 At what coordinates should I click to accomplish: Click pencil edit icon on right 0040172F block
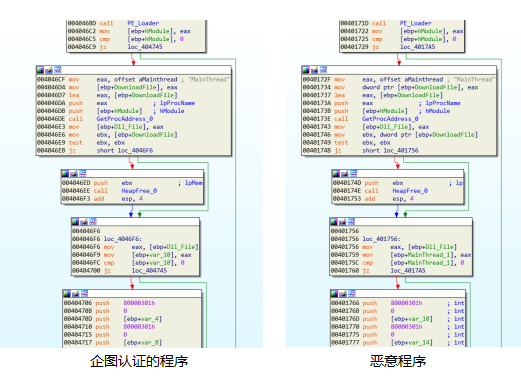315,70
